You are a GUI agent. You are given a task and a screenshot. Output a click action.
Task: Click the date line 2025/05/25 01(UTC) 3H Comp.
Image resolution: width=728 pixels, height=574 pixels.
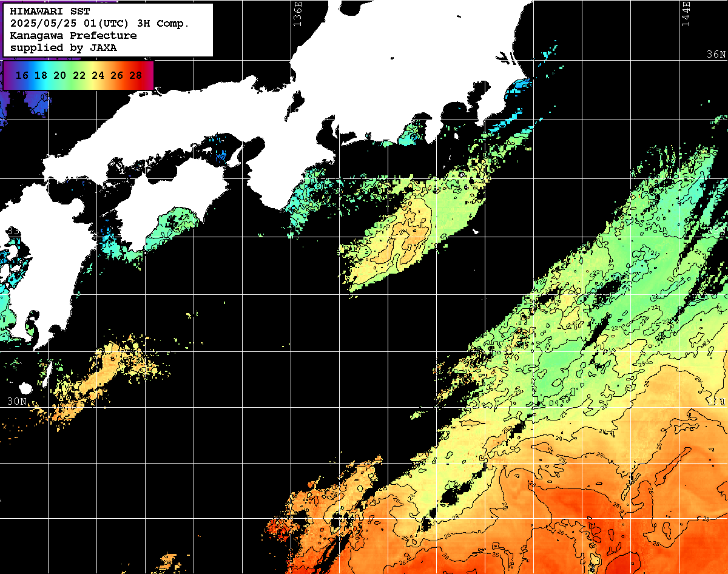[100, 24]
